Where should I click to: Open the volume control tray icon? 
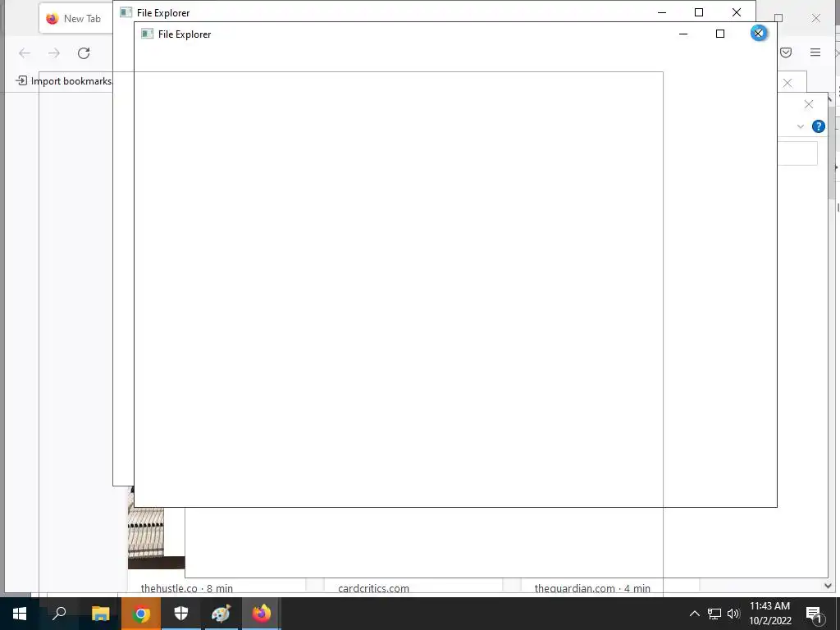click(733, 614)
